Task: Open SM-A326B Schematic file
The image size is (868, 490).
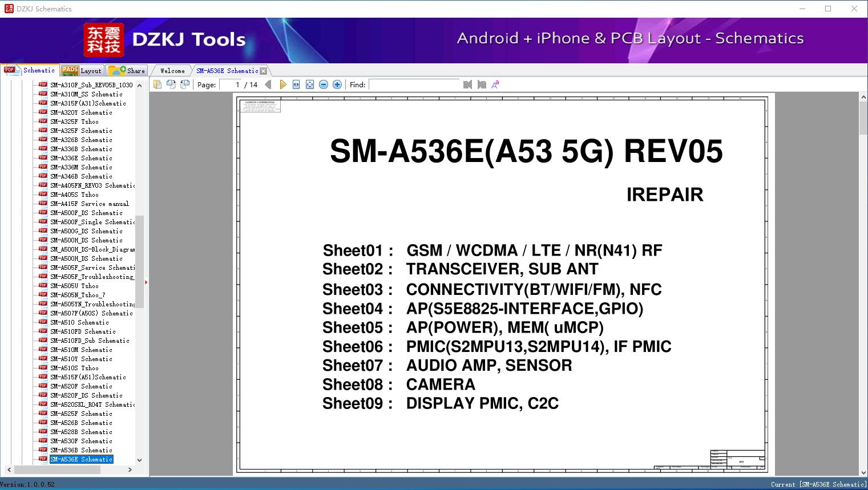Action: pyautogui.click(x=81, y=140)
